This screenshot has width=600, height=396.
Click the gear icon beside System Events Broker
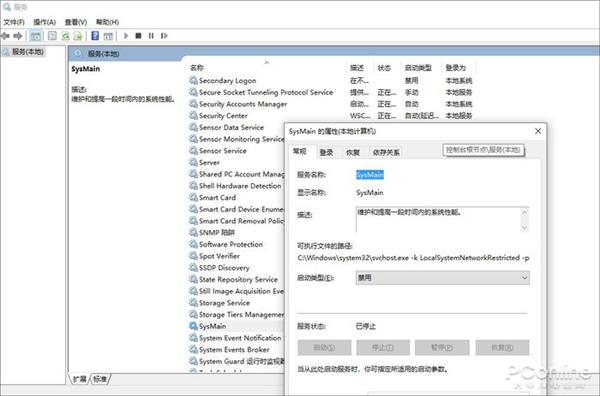[193, 349]
